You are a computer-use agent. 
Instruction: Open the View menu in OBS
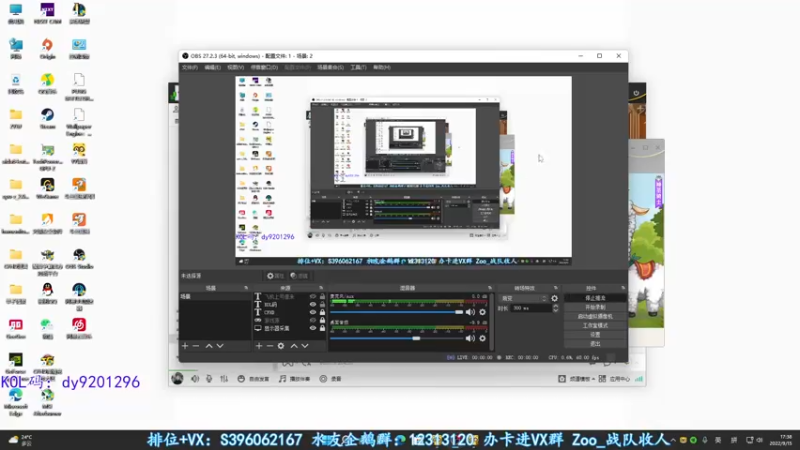(235, 67)
